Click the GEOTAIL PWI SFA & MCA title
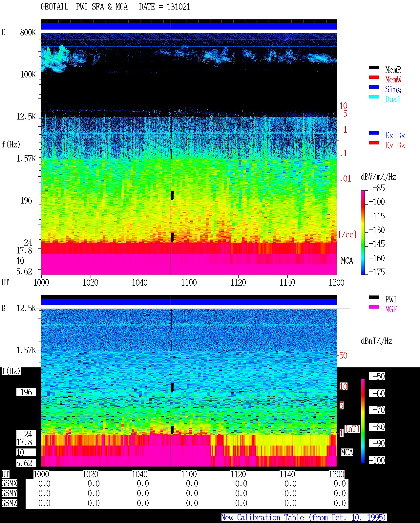This screenshot has width=420, height=523. pos(115,7)
